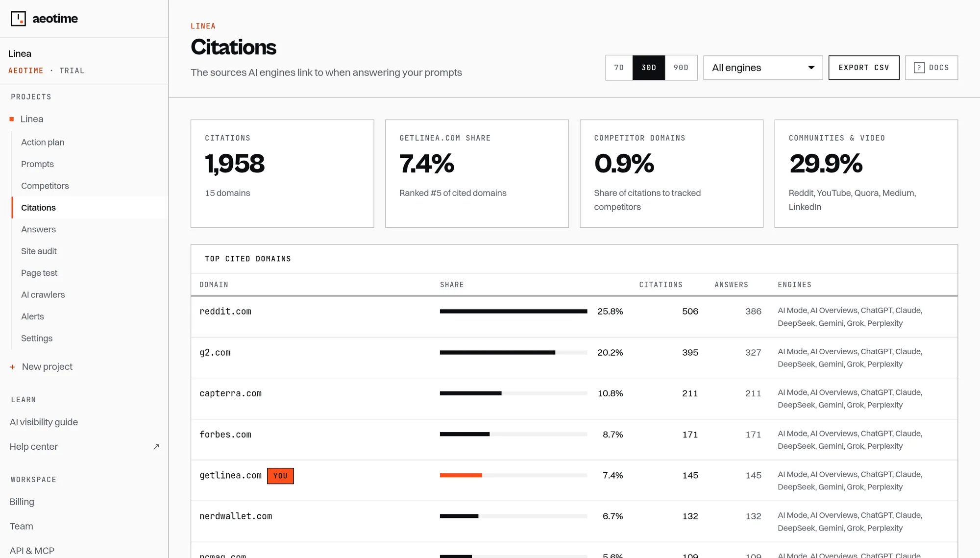The image size is (980, 558).
Task: Click the plus icon beside New project
Action: tap(12, 367)
